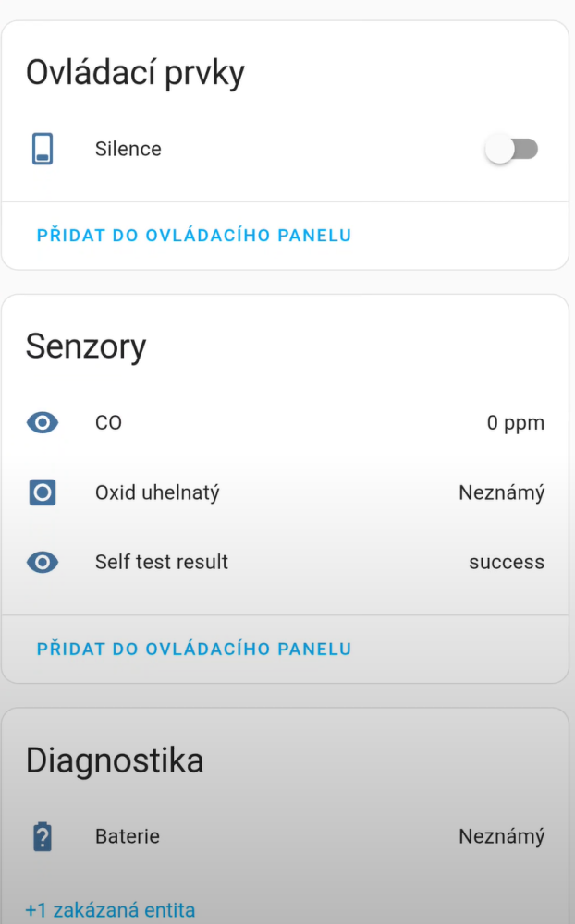The width and height of the screenshot is (575, 924).
Task: Open the Self test result entity name
Action: [x=161, y=562]
